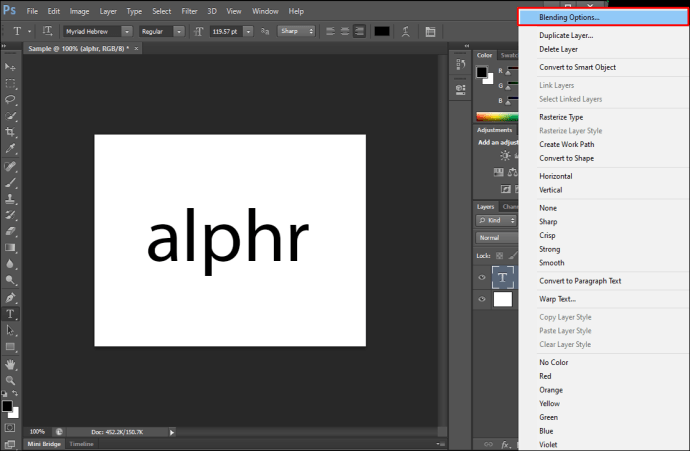The image size is (690, 451).
Task: Select the Eraser tool
Action: pos(10,231)
